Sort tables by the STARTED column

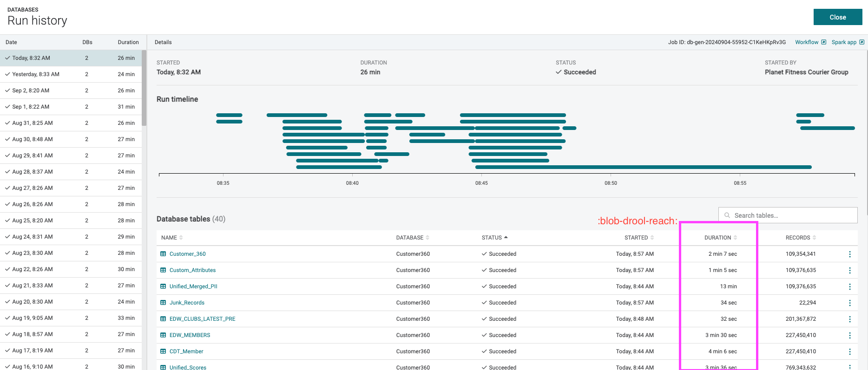click(x=639, y=238)
